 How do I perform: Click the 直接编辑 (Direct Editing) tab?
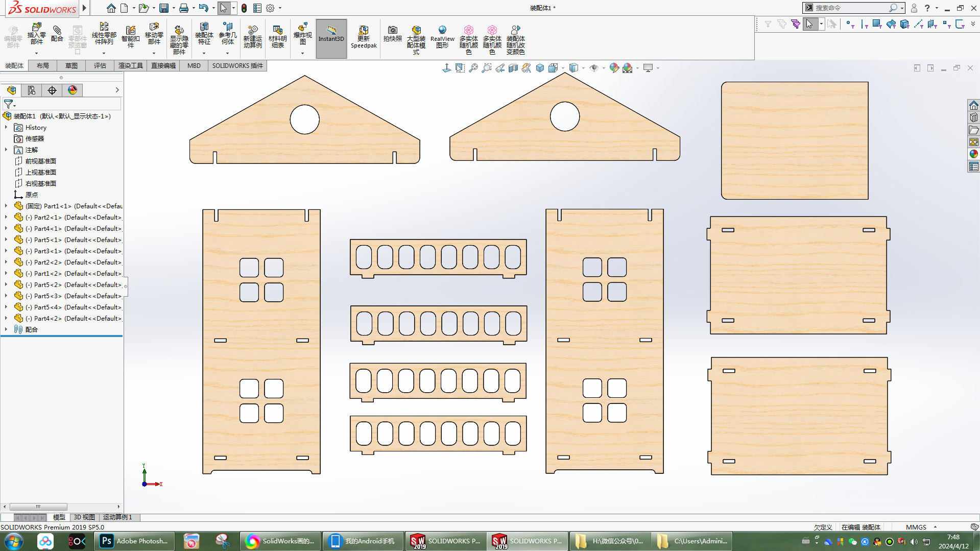coord(163,66)
